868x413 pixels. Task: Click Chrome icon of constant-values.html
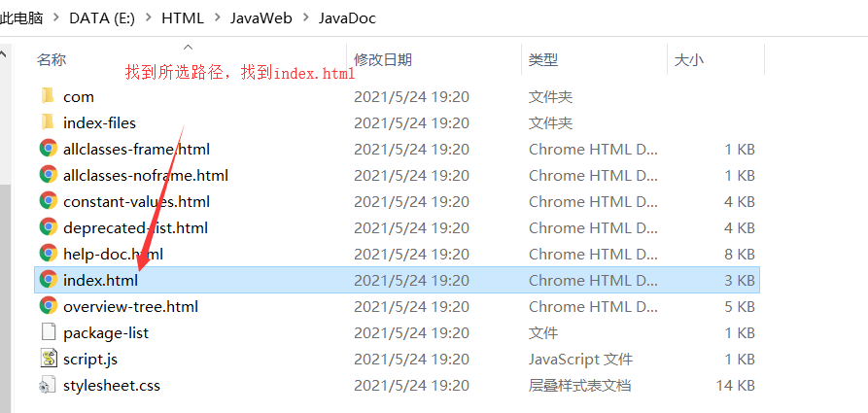point(49,201)
